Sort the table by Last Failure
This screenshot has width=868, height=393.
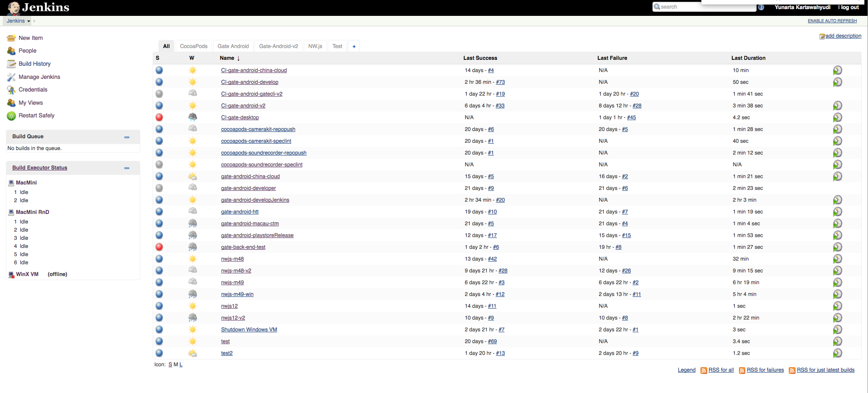(x=612, y=58)
